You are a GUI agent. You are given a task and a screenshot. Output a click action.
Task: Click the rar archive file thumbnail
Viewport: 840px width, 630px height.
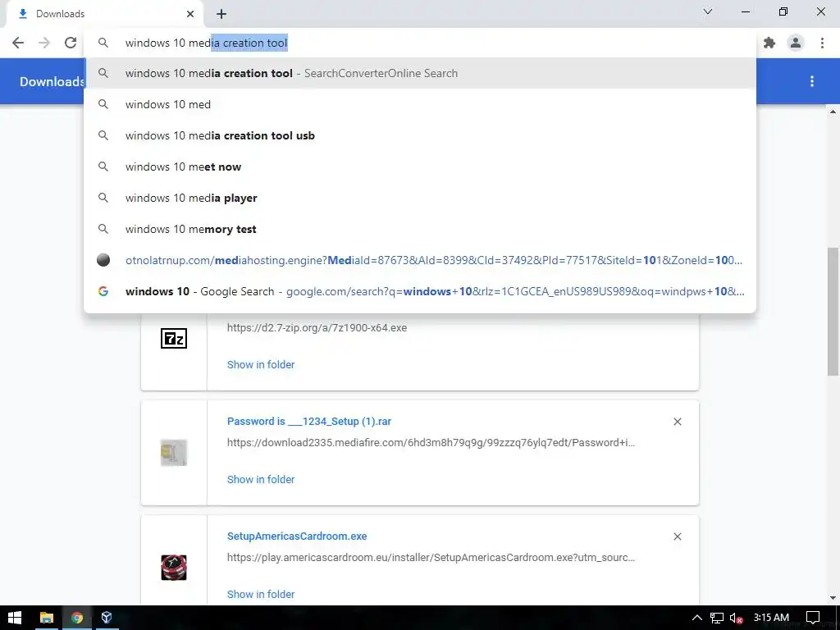click(x=174, y=453)
